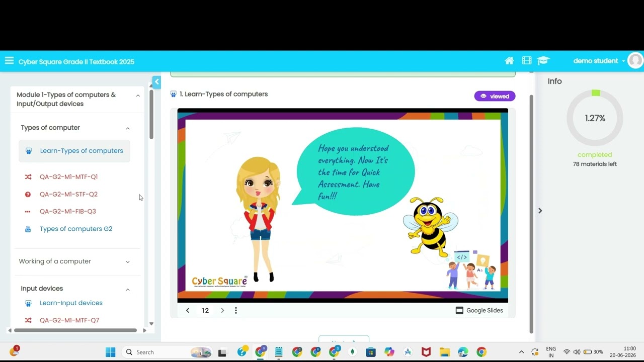Click sidebar horizontal scrollbar
644x362 pixels.
click(x=75, y=330)
